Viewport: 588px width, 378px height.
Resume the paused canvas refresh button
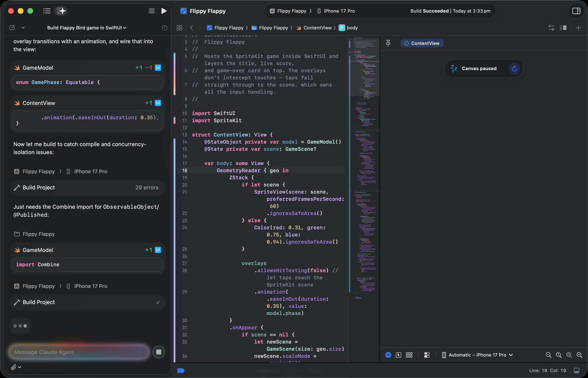point(514,68)
